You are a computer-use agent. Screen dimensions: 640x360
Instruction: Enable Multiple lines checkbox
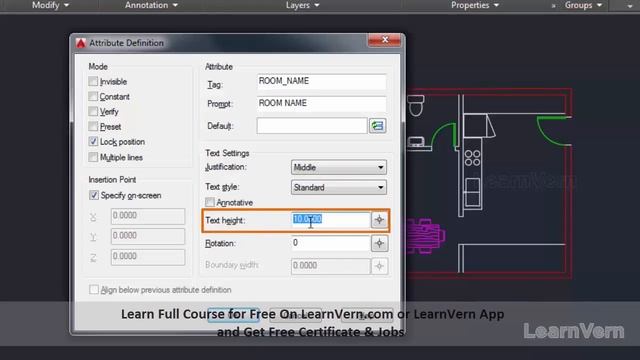coord(93,157)
